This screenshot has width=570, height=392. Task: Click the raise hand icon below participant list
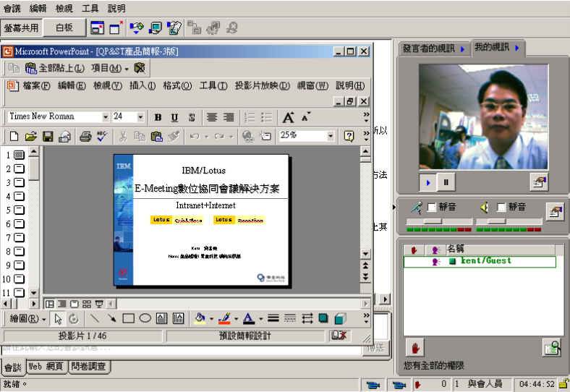click(x=414, y=348)
